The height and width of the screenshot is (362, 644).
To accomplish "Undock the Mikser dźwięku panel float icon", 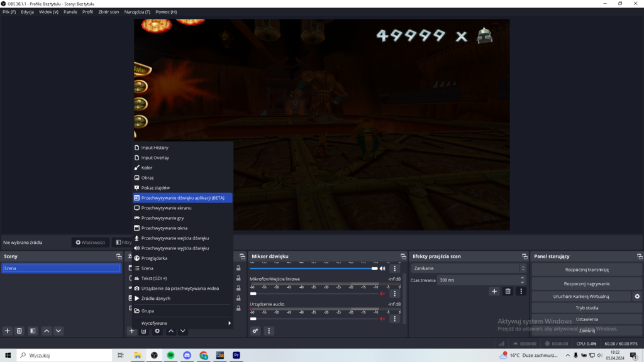I will click(x=403, y=256).
